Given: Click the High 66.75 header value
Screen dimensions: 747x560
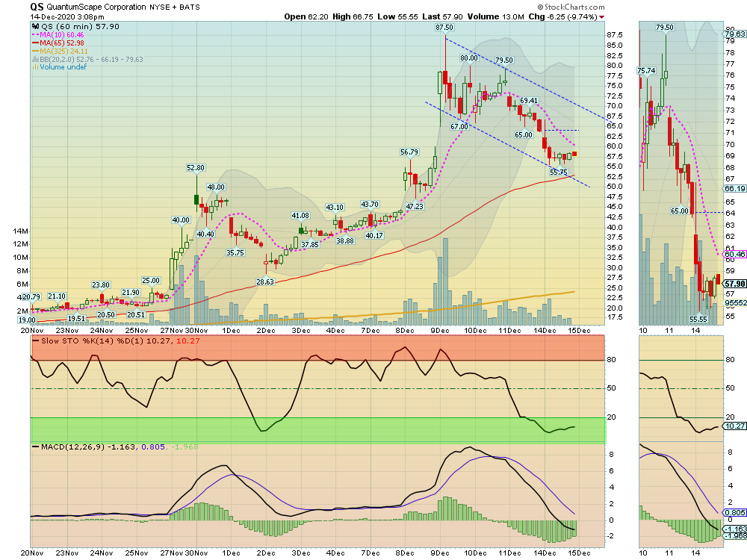Looking at the screenshot, I should point(353,16).
